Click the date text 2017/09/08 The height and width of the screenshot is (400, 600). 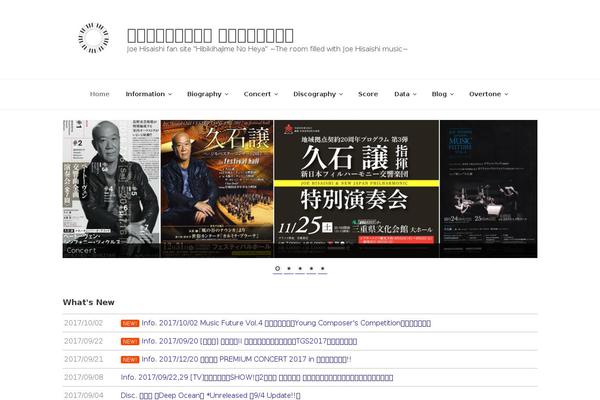(84, 377)
